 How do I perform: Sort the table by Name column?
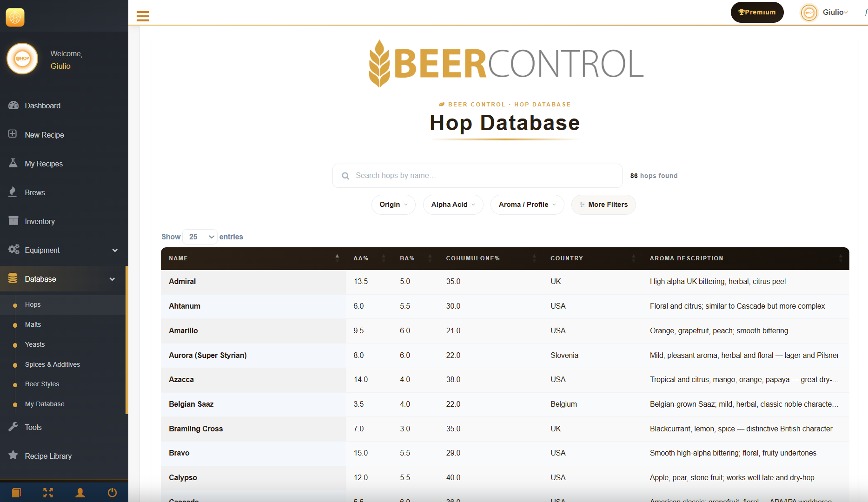pos(253,258)
